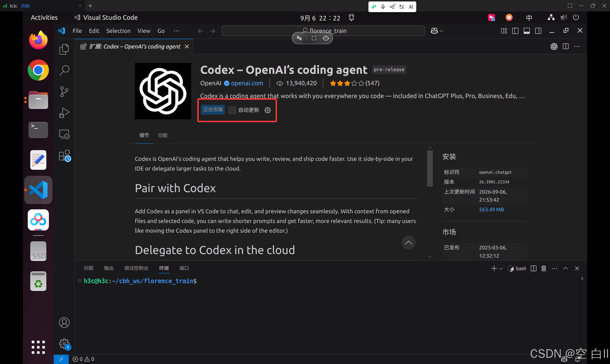Switch to the 问题 panel tab
This screenshot has height=364, width=610.
click(89, 268)
